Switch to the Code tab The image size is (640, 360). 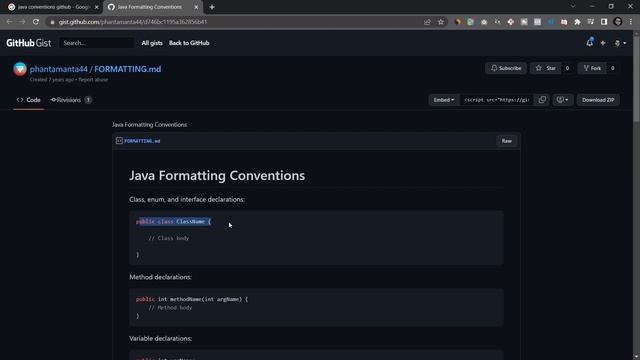point(29,100)
